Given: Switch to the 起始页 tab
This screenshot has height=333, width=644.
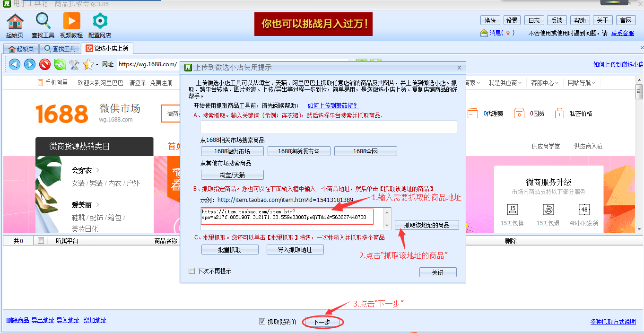Looking at the screenshot, I should pyautogui.click(x=21, y=49).
